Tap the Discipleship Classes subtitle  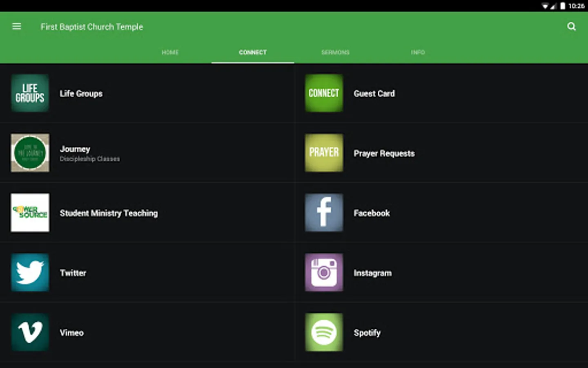(90, 159)
